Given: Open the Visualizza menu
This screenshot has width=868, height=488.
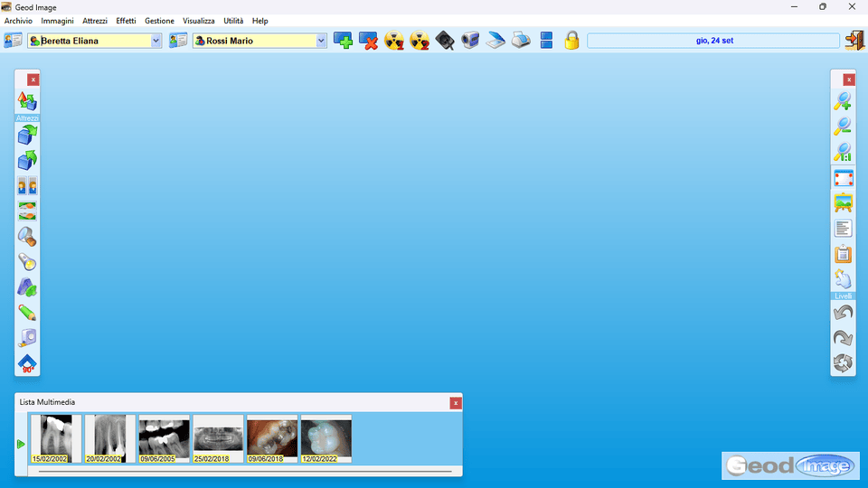Looking at the screenshot, I should 199,21.
